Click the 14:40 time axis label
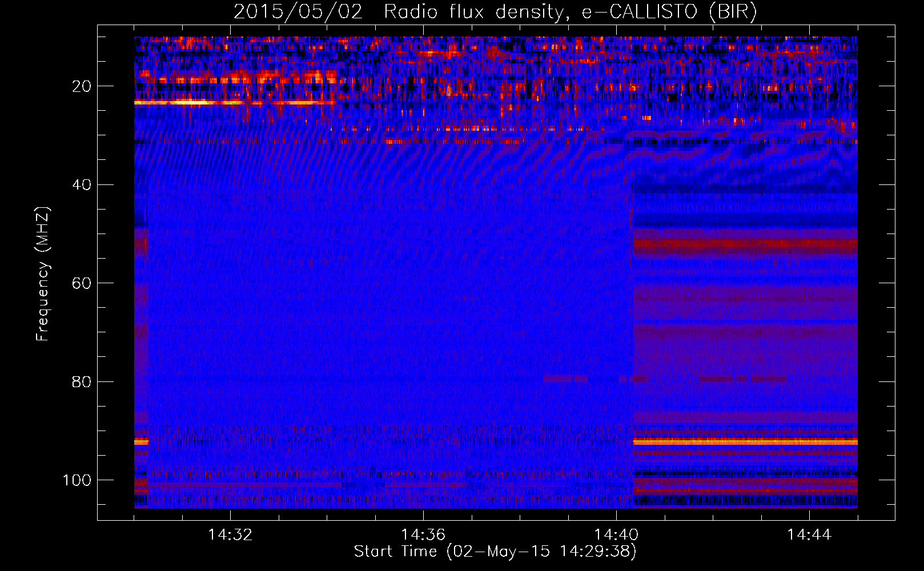Screen dimensions: 924x571 tap(616, 535)
